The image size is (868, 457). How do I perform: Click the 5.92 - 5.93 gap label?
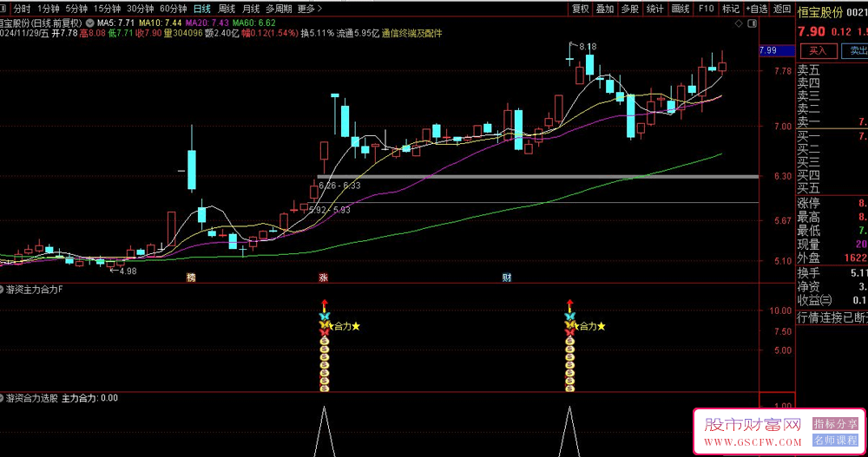click(329, 210)
